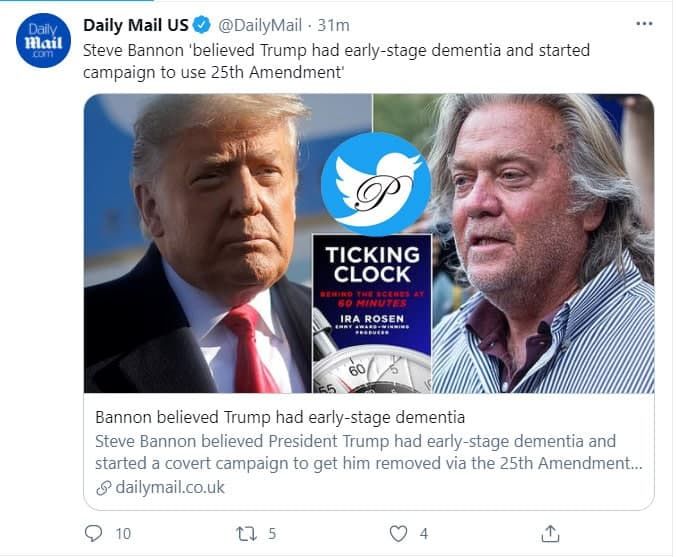
Task: Click the chain link icon beside dailymail.co.uk
Action: click(103, 488)
